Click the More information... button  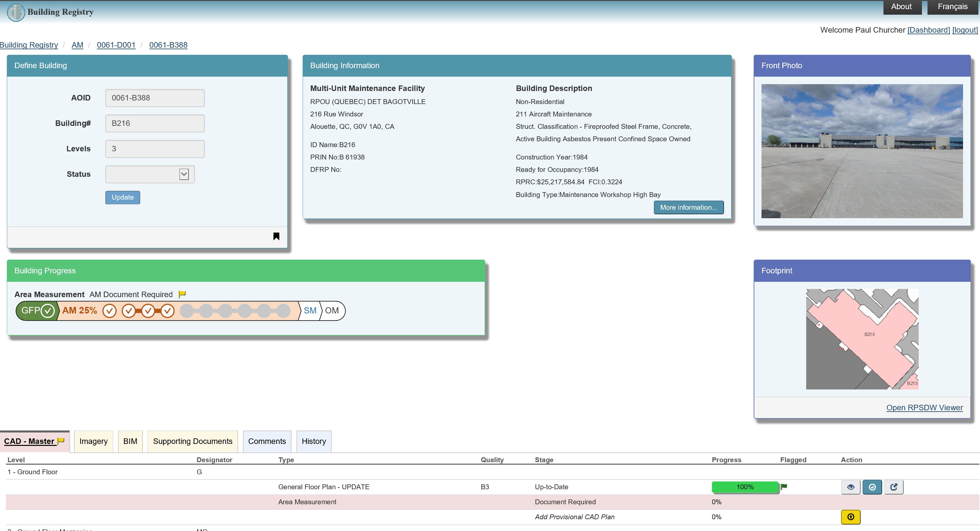(x=688, y=207)
